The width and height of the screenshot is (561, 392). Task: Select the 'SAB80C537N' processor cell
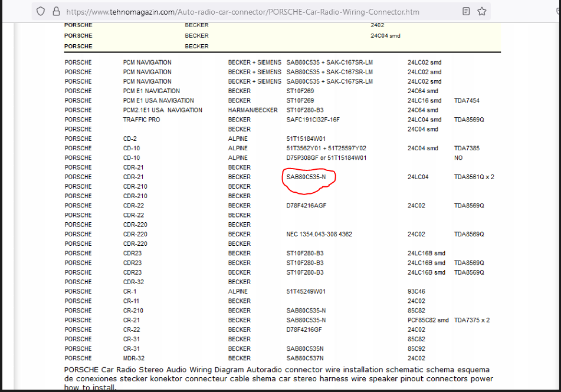coord(305,358)
